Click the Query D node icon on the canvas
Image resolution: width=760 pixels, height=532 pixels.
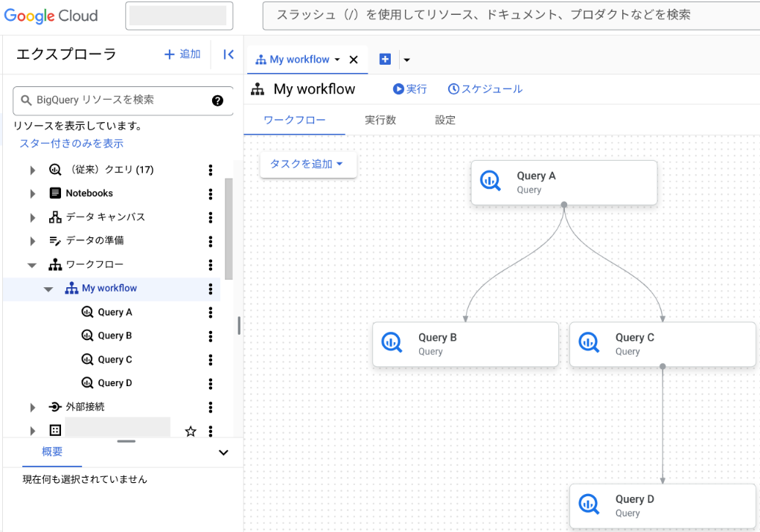coord(589,504)
